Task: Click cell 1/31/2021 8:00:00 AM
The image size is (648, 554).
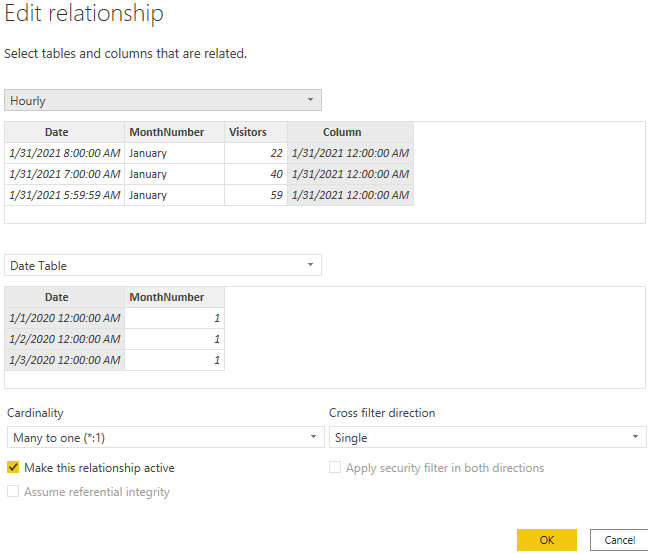Action: [x=64, y=153]
